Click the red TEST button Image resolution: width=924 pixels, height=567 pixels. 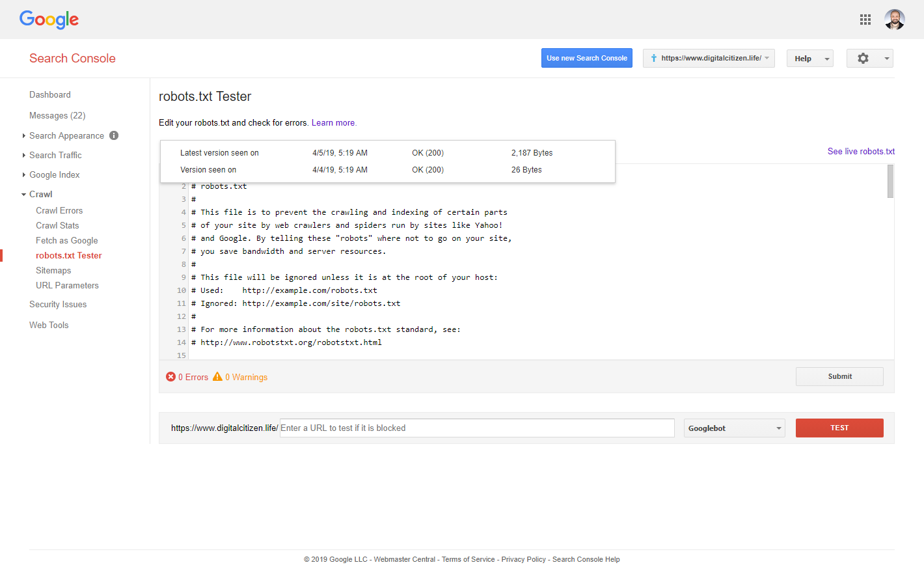[x=839, y=428]
